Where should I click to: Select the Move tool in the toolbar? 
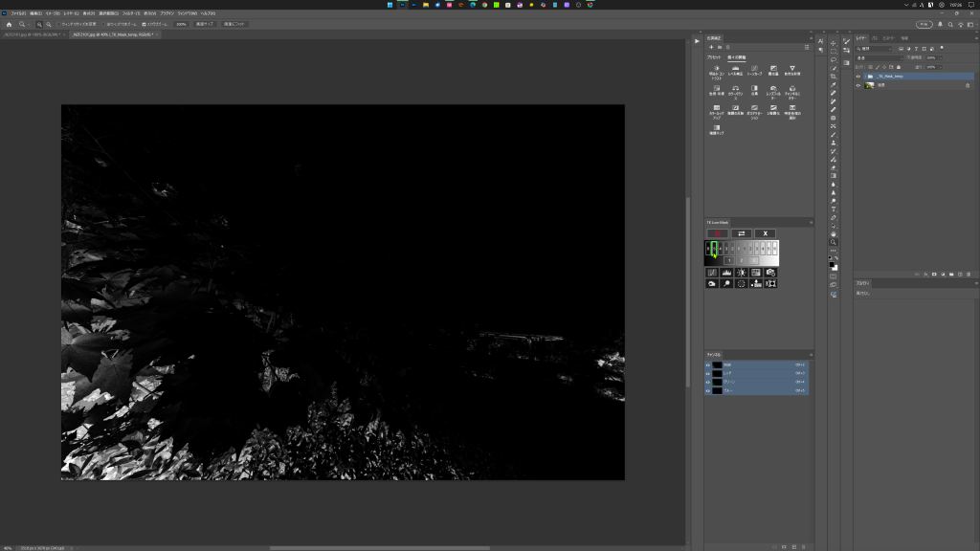coord(834,43)
